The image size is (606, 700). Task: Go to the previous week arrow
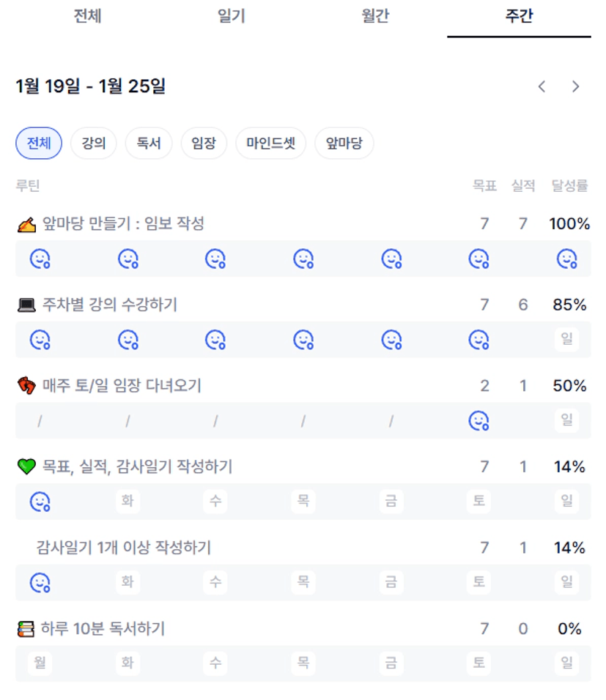542,86
